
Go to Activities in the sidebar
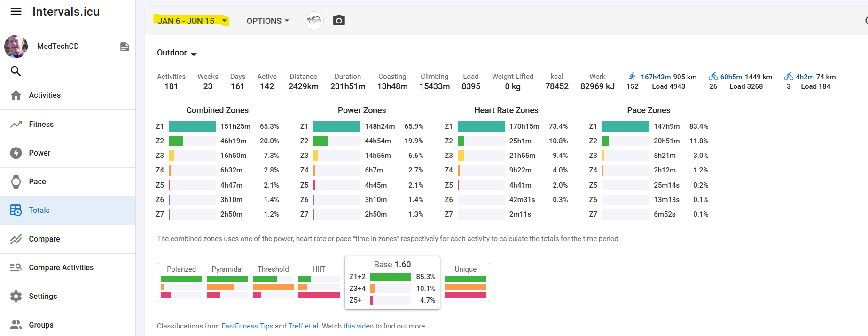coord(45,95)
